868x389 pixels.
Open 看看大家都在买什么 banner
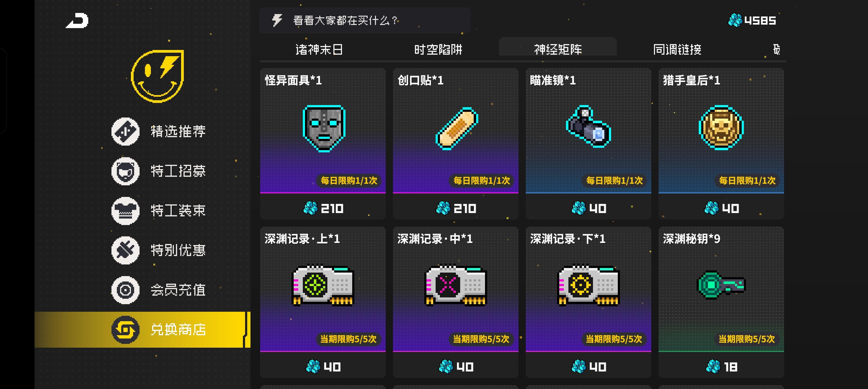pyautogui.click(x=365, y=21)
